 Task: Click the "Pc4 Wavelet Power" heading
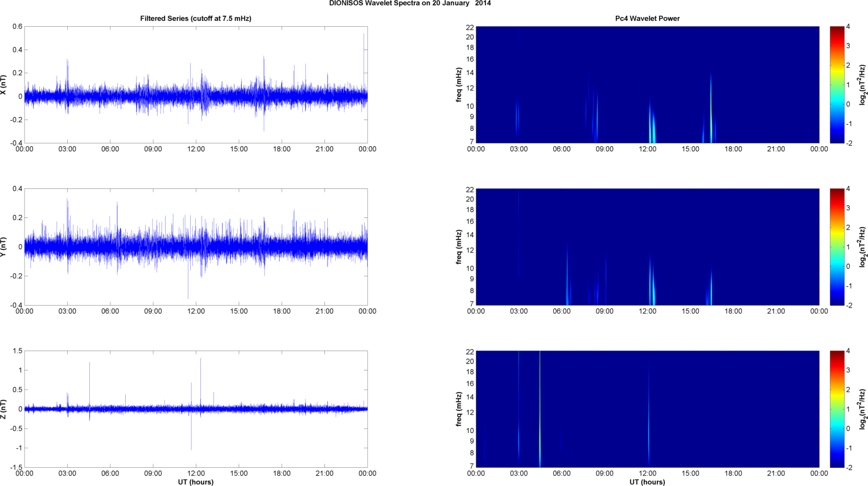coord(647,19)
